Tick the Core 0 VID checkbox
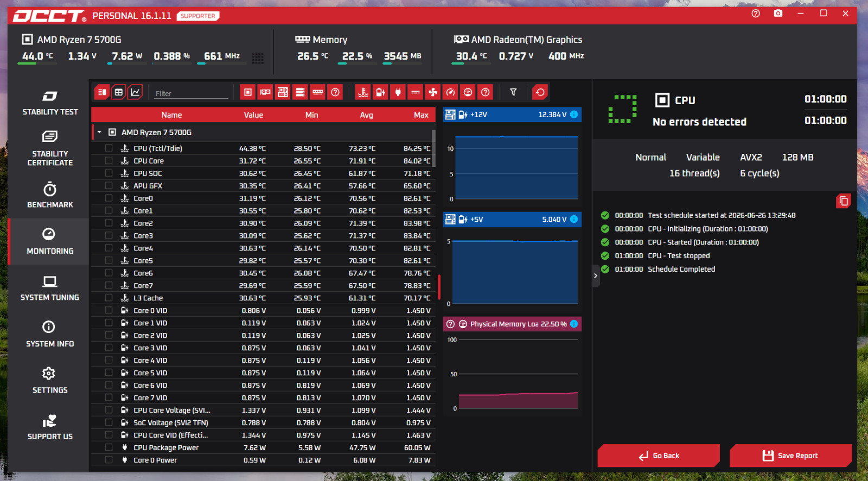Image resolution: width=868 pixels, height=481 pixels. 108,310
